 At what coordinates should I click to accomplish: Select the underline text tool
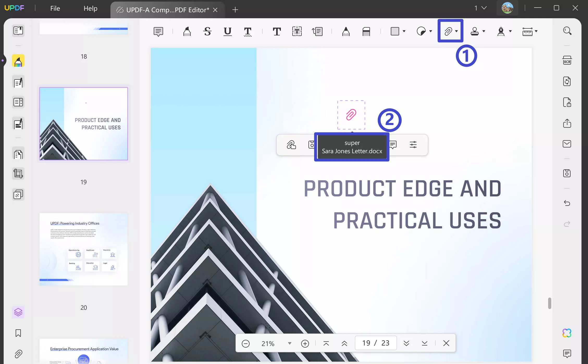(227, 31)
